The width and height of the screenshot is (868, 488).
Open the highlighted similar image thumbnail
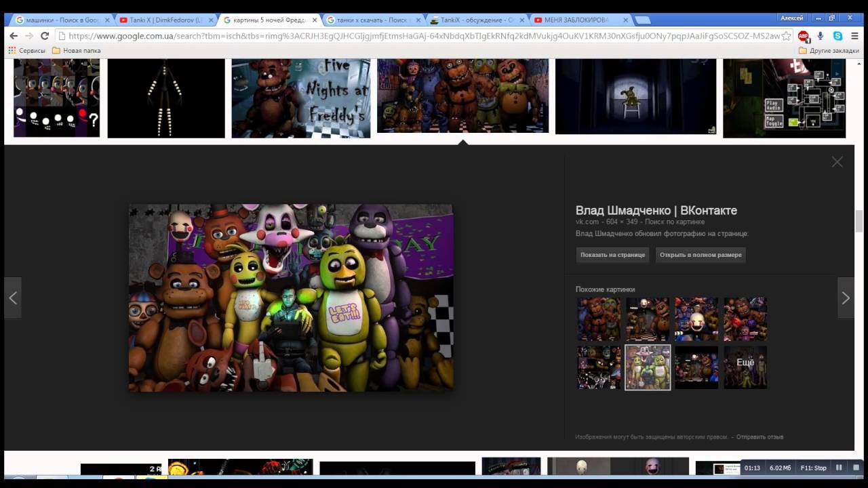point(648,367)
